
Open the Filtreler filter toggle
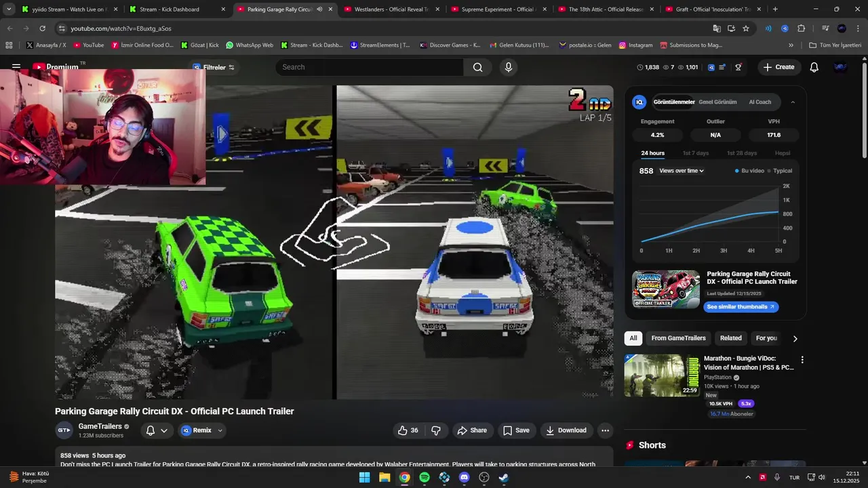click(214, 67)
